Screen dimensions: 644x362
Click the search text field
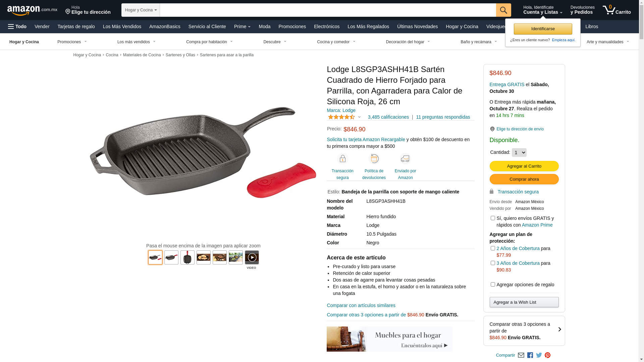click(x=328, y=10)
